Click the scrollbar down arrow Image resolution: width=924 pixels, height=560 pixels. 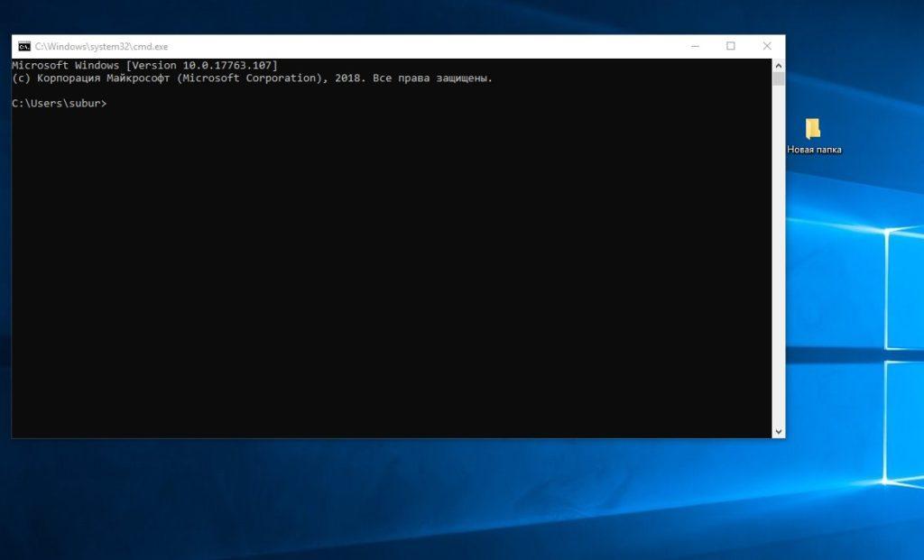[x=778, y=432]
